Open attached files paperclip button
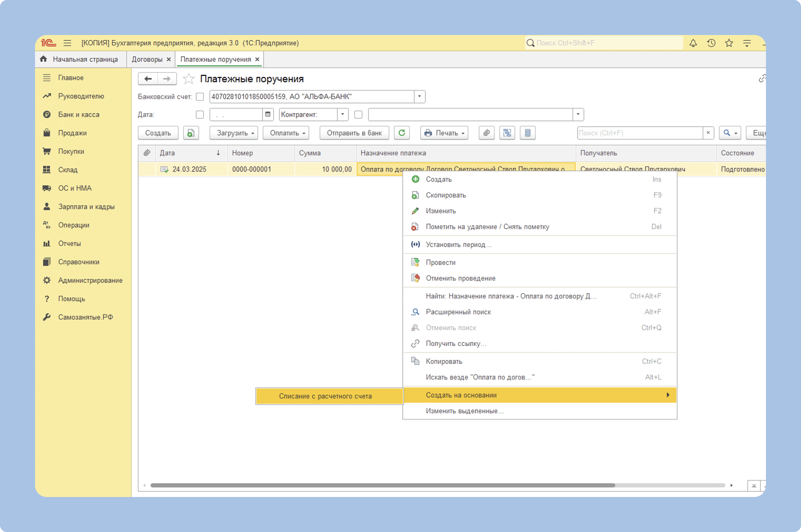The height and width of the screenshot is (532, 801). tap(486, 133)
